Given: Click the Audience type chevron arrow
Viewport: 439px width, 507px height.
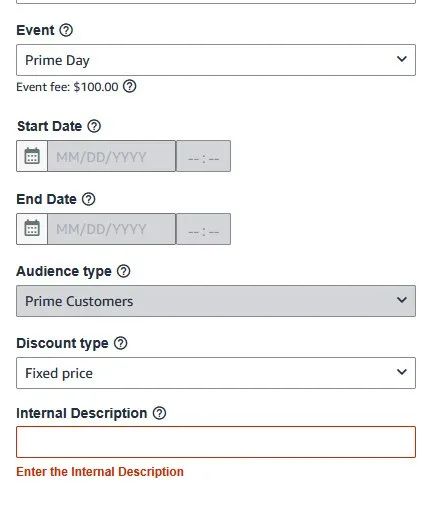Looking at the screenshot, I should (402, 300).
